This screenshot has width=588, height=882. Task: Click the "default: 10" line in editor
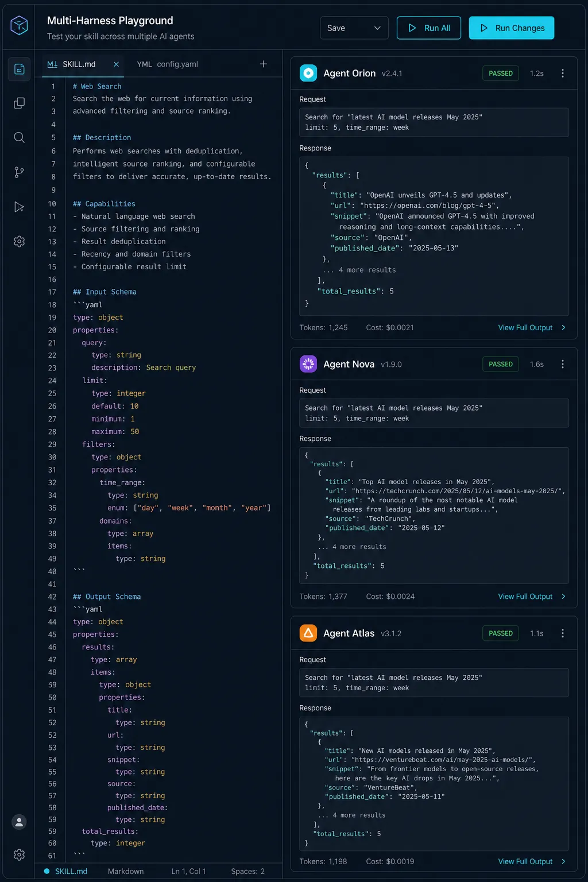[115, 406]
